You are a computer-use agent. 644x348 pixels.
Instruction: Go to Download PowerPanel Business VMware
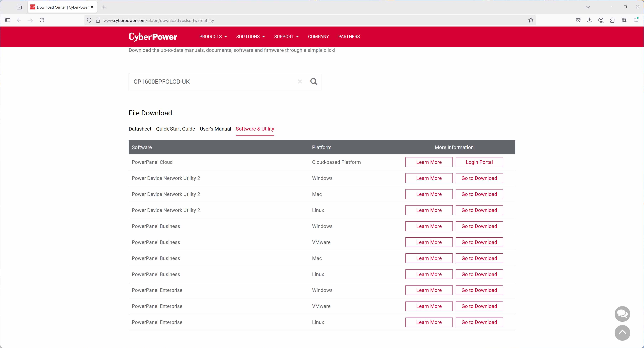pos(479,242)
